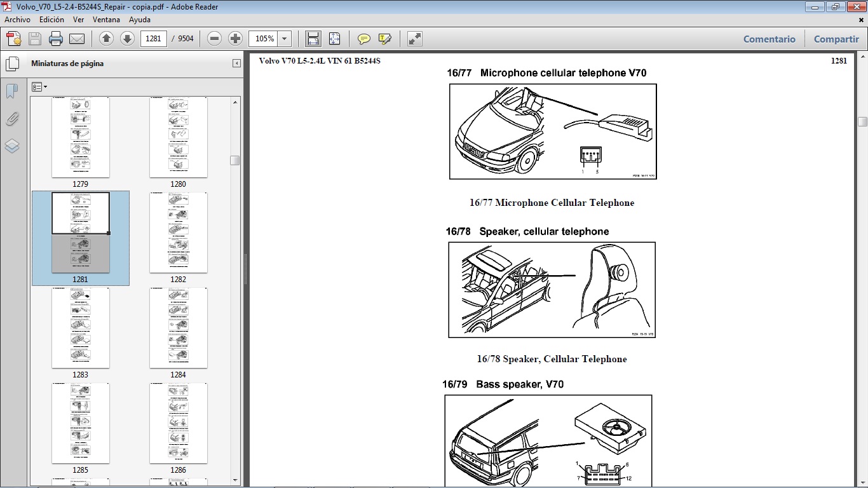868x488 pixels.
Task: Open the attachments paperclip panel
Action: pos(11,119)
